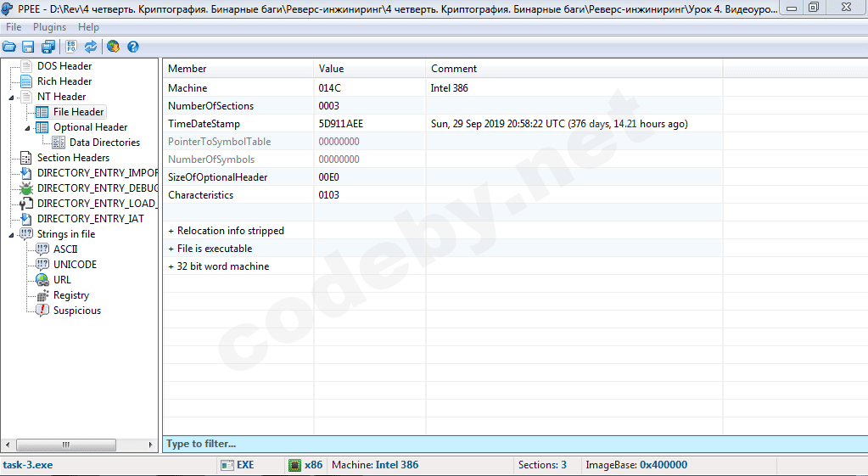Click the File Header table icon
The image size is (868, 476).
tap(42, 112)
